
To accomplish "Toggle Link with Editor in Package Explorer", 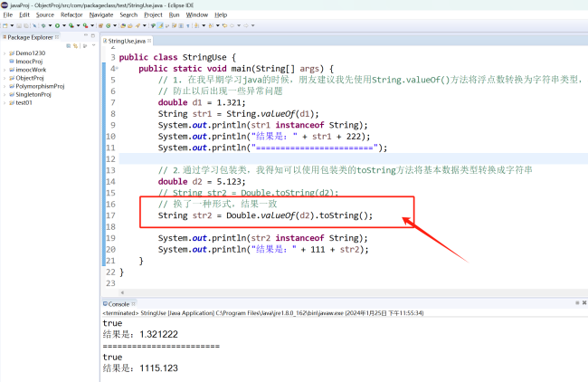I will 76,46.
